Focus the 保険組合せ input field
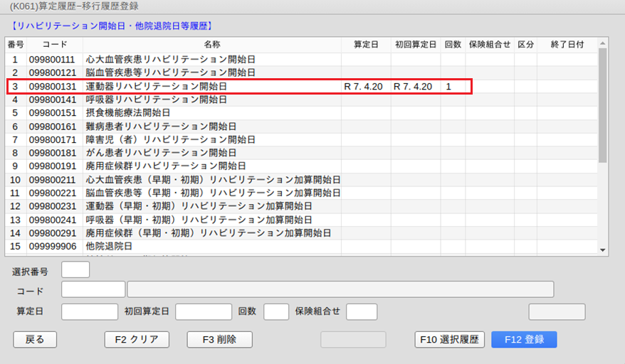The height and width of the screenshot is (364, 625). pos(362,311)
